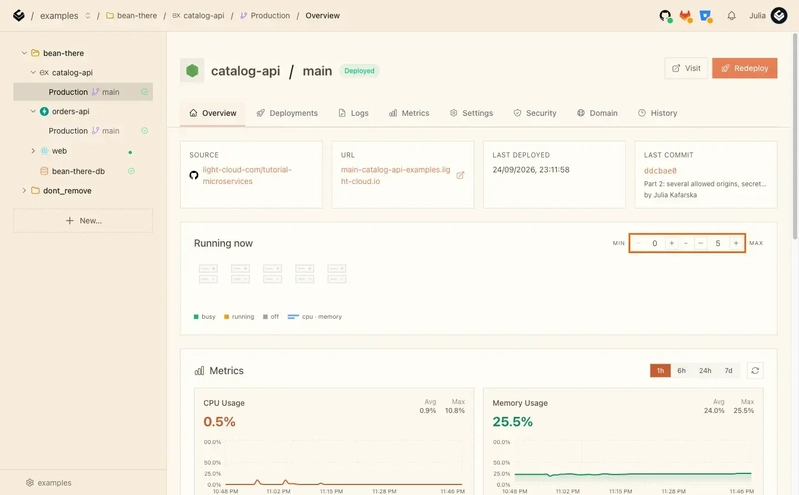
Task: Click the Deployed status badge
Action: click(359, 71)
